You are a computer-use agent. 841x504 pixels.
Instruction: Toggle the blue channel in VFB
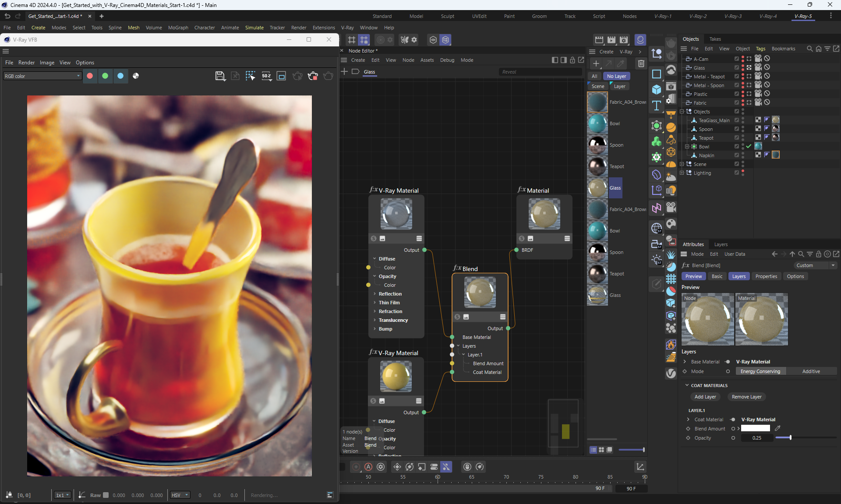point(120,76)
